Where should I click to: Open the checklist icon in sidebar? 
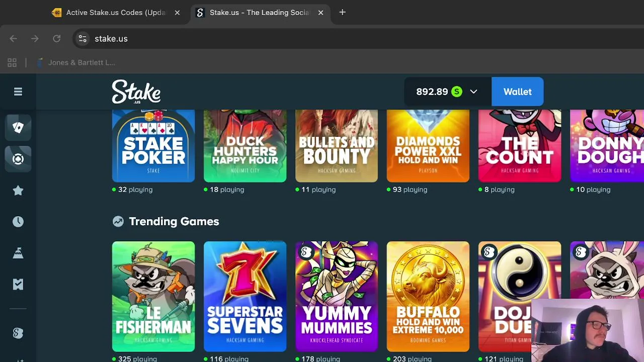pyautogui.click(x=18, y=284)
